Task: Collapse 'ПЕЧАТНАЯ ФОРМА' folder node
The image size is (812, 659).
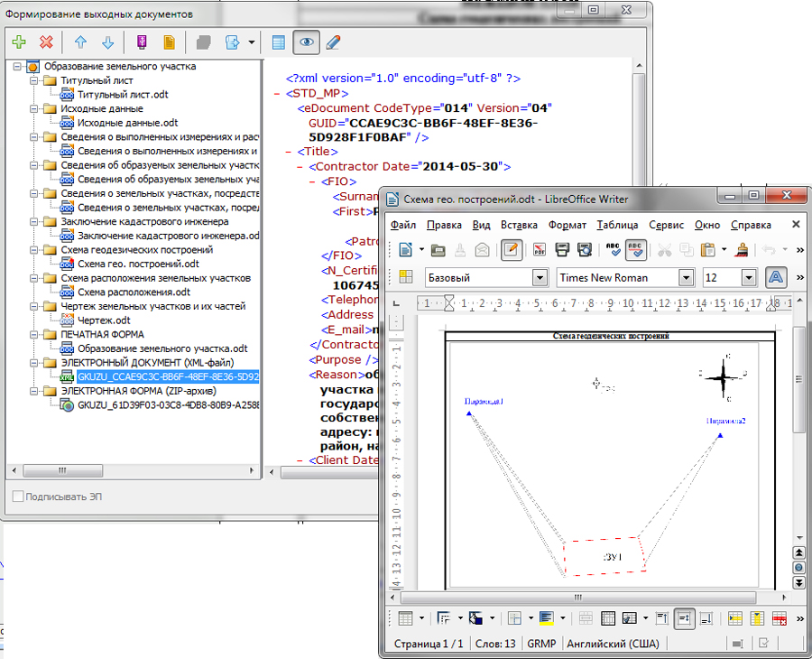Action: coord(33,335)
